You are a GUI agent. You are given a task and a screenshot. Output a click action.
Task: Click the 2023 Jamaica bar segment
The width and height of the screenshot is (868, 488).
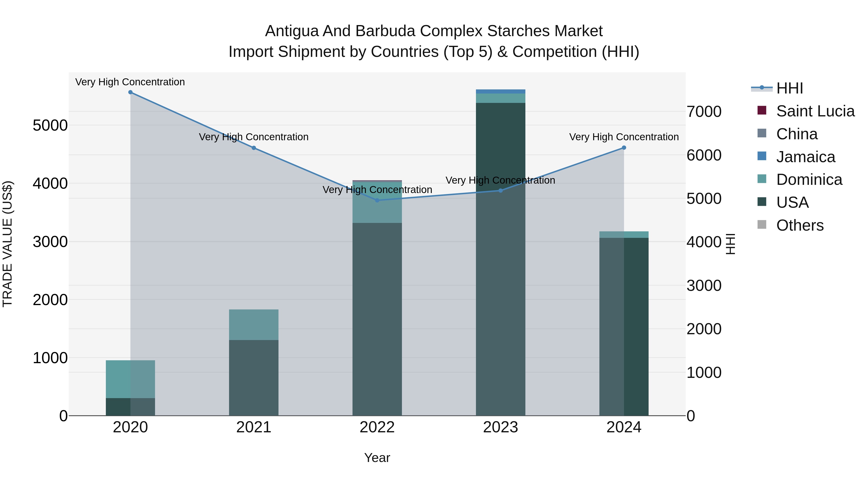point(500,92)
